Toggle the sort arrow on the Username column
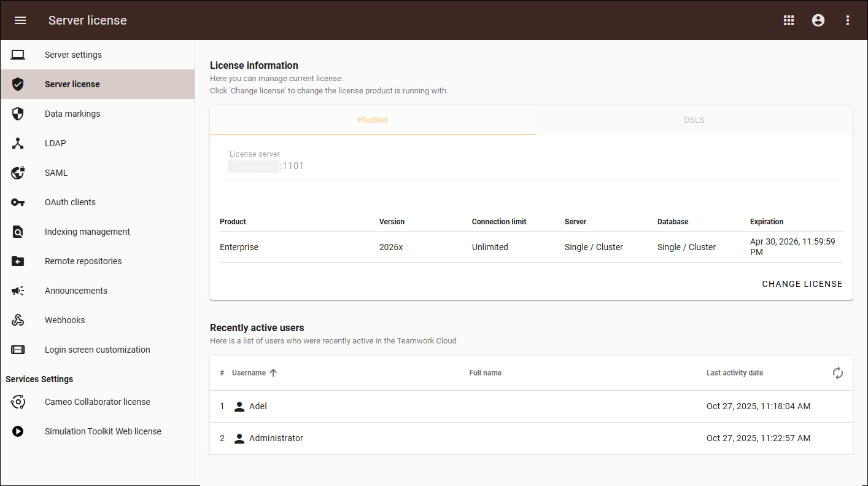The image size is (868, 486). coord(273,373)
